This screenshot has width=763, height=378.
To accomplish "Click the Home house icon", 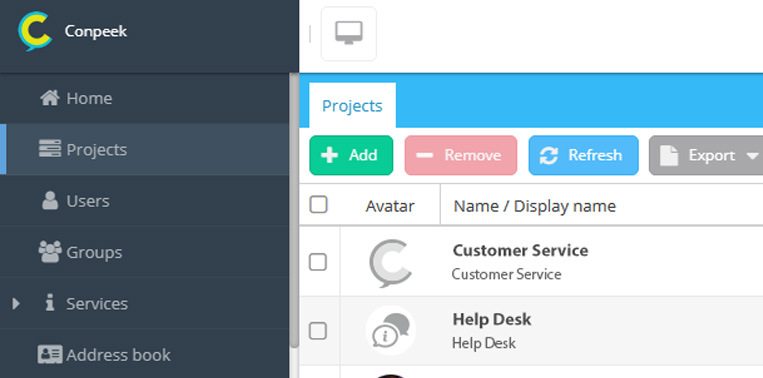I will click(50, 98).
